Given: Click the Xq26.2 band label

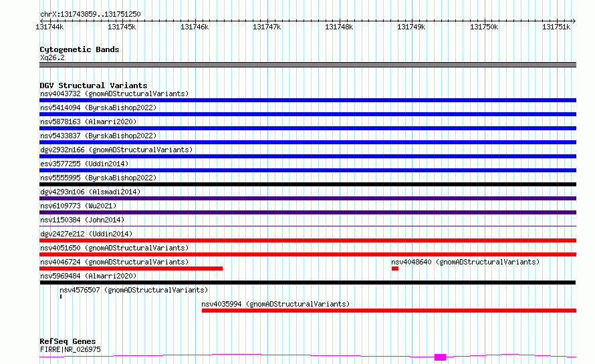Looking at the screenshot, I should pos(52,57).
